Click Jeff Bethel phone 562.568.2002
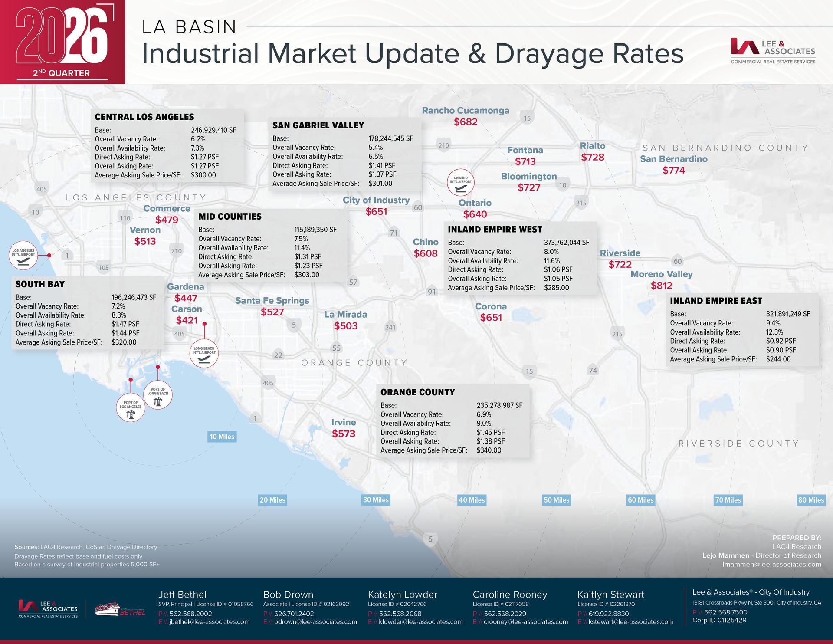Screen dimensions: 833x644 [191, 614]
